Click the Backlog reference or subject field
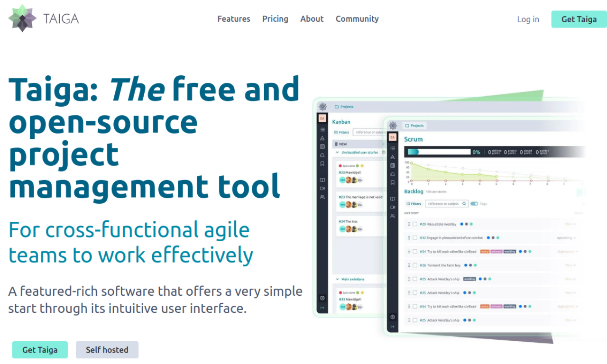The height and width of the screenshot is (364, 607). (x=443, y=204)
